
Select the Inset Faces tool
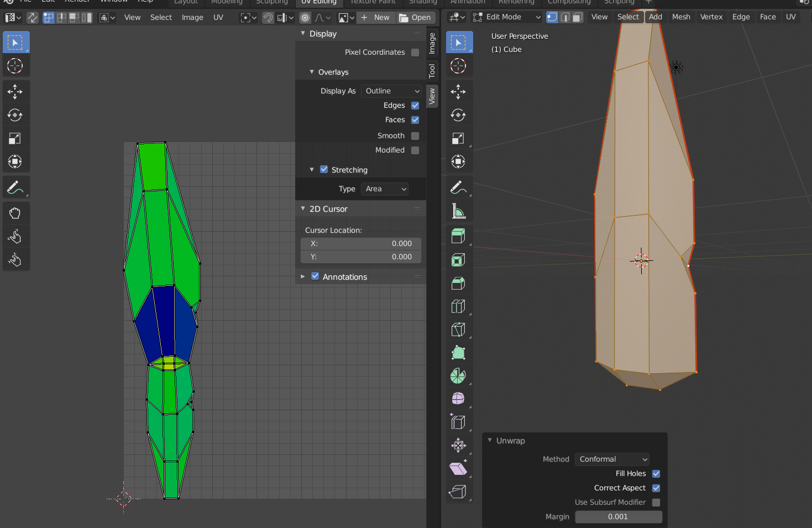[458, 260]
